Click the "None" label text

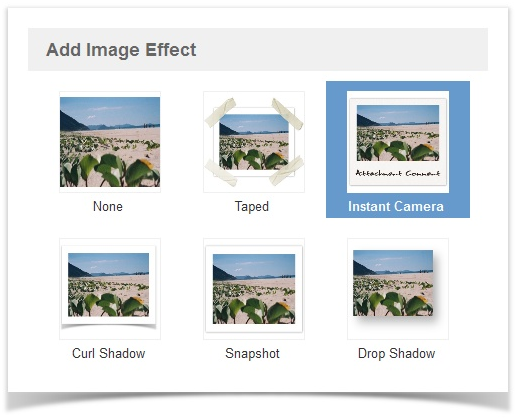108,206
